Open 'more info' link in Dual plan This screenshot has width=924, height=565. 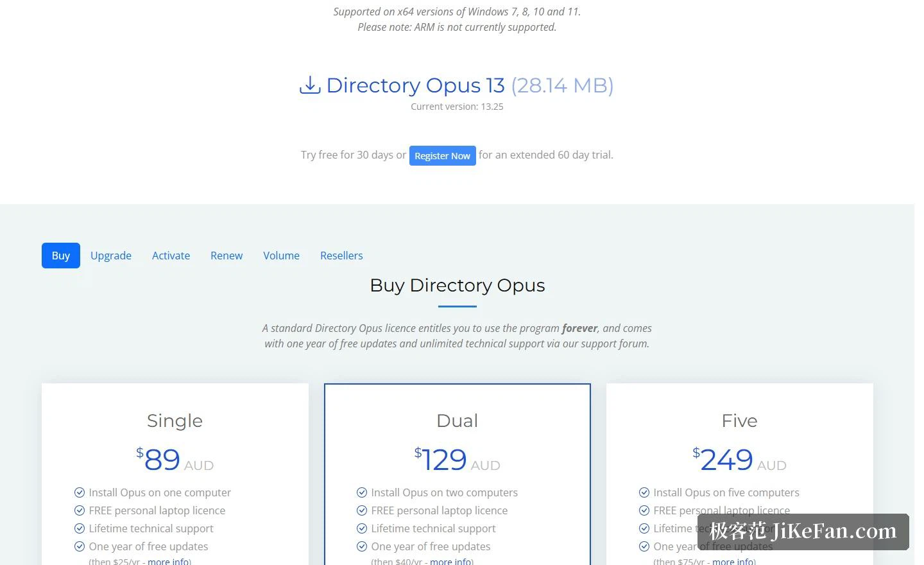pos(450,561)
